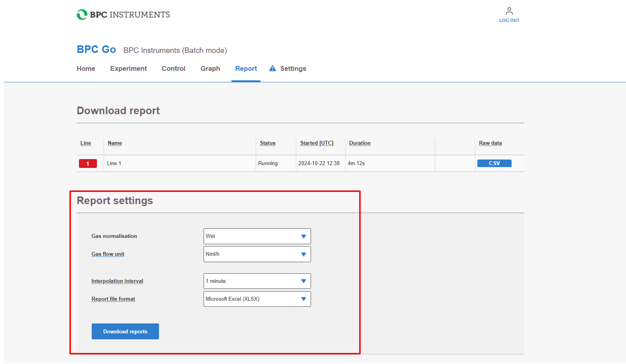Download raw data CSV for Line 1
The width and height of the screenshot is (626, 364).
(x=494, y=163)
